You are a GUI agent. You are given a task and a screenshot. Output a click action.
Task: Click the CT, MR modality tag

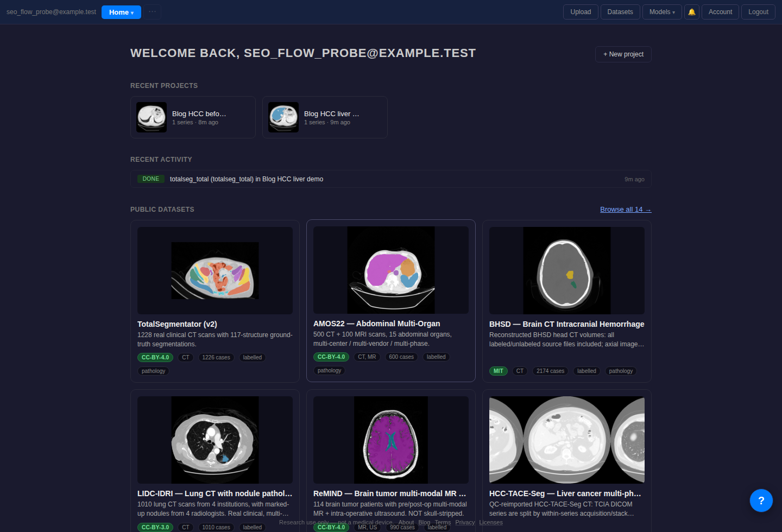pos(367,357)
